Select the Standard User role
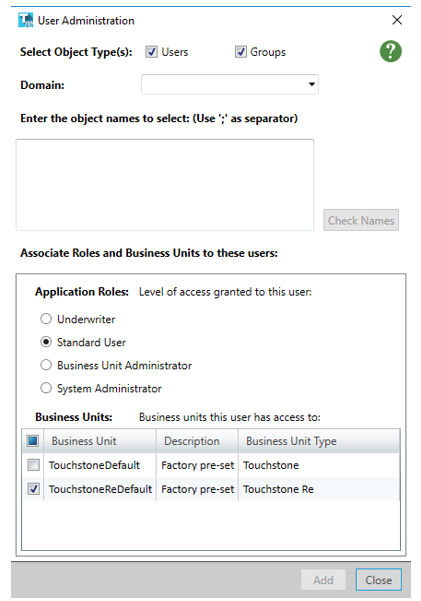 click(46, 342)
